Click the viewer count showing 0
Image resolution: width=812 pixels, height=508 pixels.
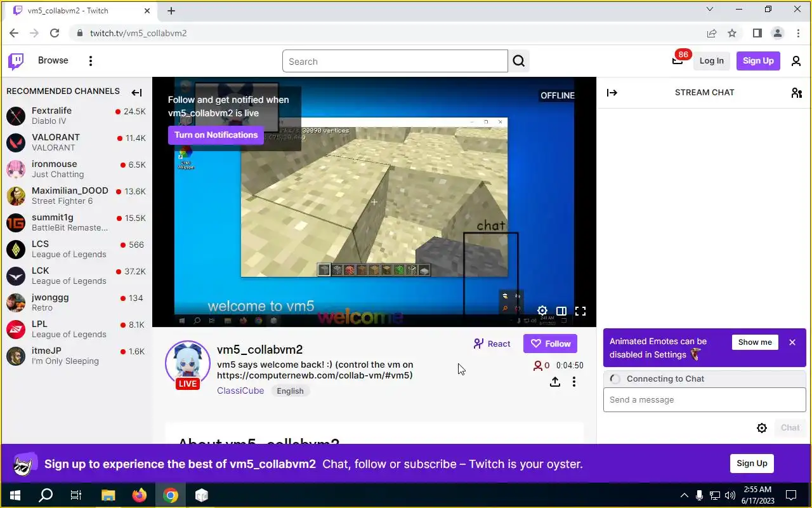542,366
